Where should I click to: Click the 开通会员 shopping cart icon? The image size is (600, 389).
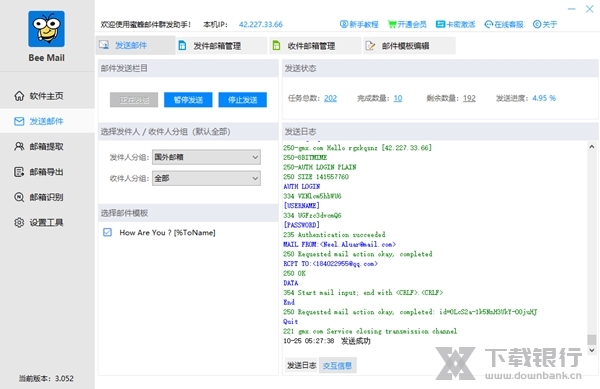[392, 24]
